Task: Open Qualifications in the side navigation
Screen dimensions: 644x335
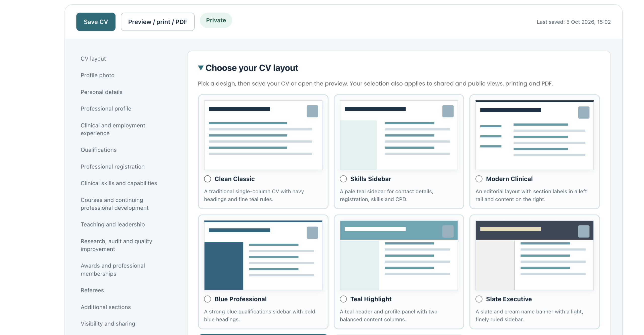Action: coord(98,150)
